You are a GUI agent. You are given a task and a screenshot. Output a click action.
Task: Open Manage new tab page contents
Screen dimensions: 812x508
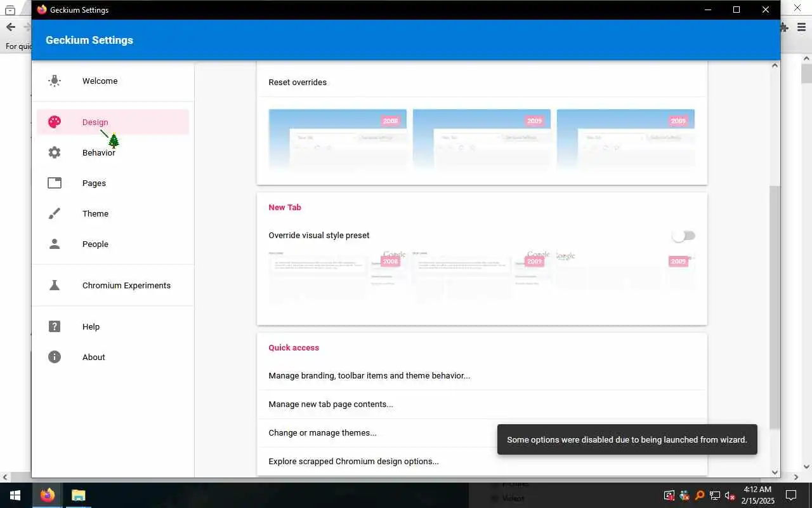pos(481,404)
